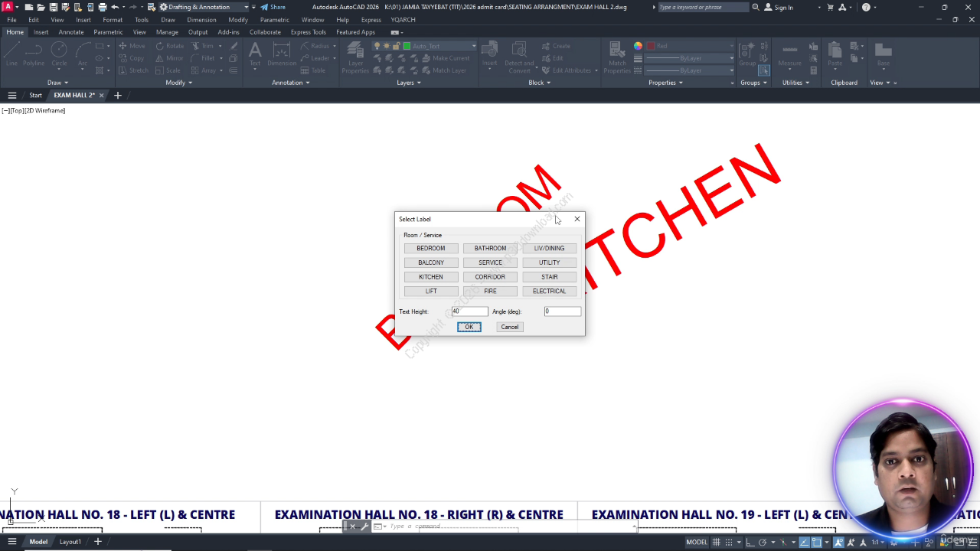Toggle ortho mode in status bar

pyautogui.click(x=751, y=542)
